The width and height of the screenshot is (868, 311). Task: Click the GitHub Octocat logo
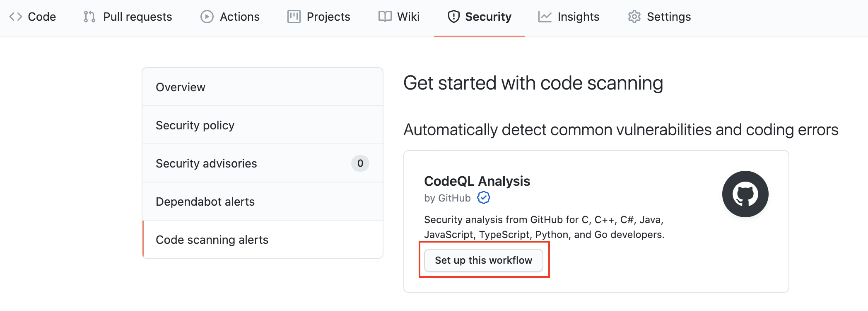click(x=745, y=194)
